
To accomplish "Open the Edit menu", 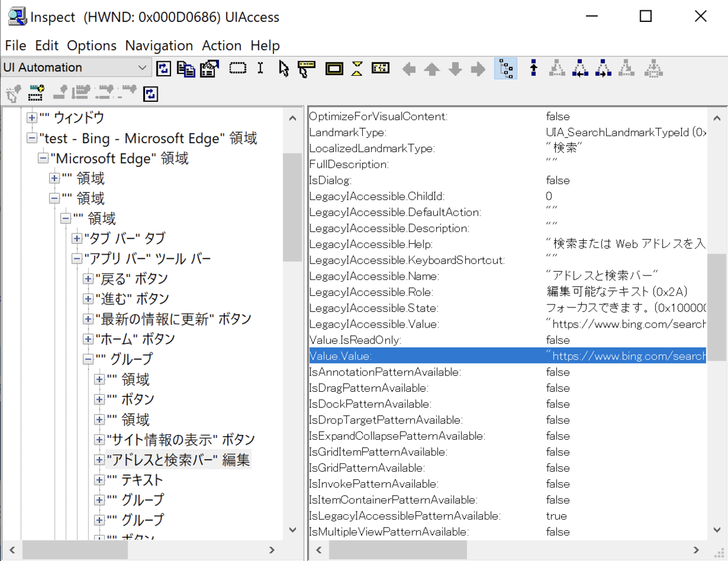I will pos(47,45).
